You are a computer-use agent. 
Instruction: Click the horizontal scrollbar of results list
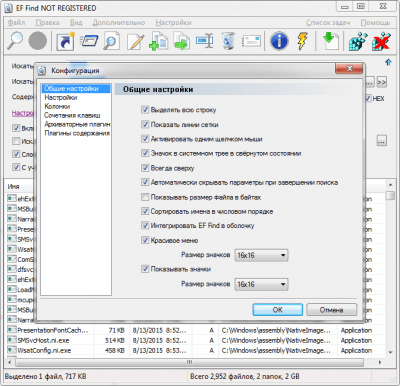point(190,362)
